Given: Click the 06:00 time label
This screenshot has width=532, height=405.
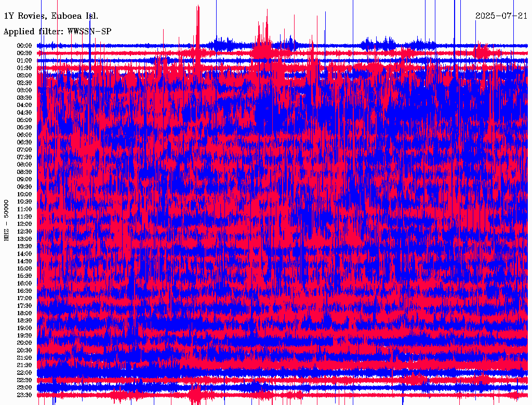Looking at the screenshot, I should (x=24, y=134).
